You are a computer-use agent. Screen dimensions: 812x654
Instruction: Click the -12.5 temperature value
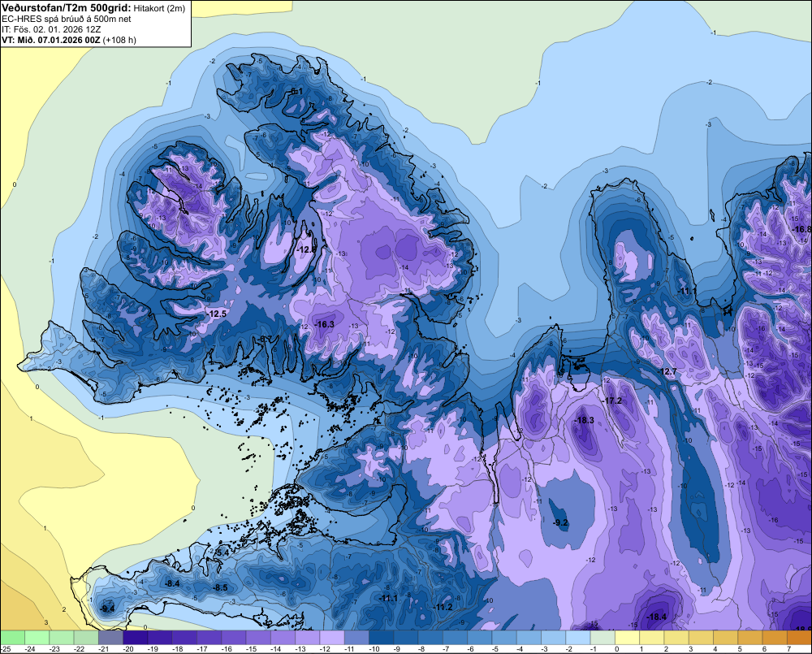pos(217,314)
